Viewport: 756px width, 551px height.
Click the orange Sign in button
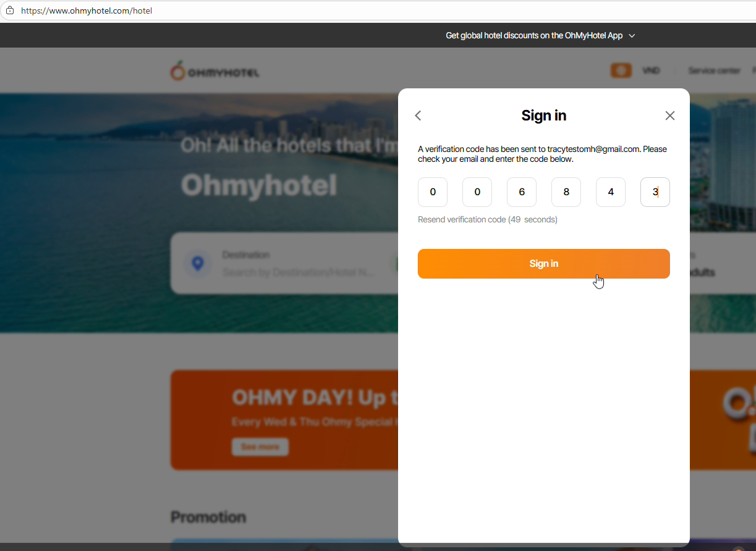[544, 264]
